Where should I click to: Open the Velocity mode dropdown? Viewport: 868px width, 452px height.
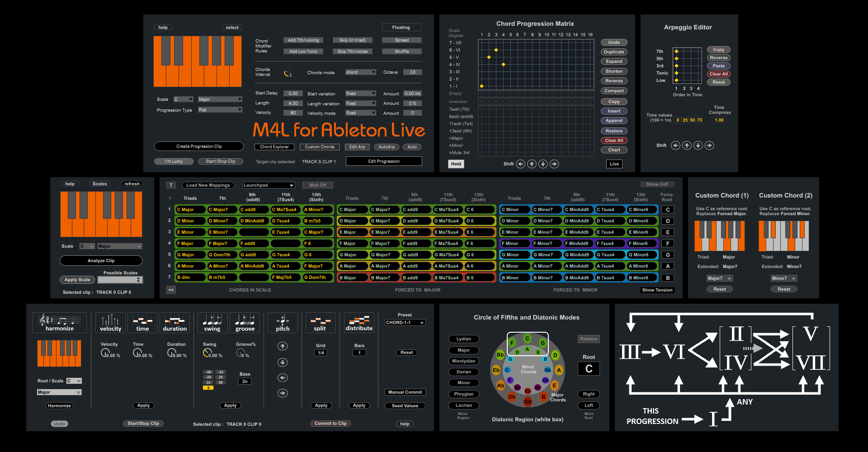click(361, 113)
